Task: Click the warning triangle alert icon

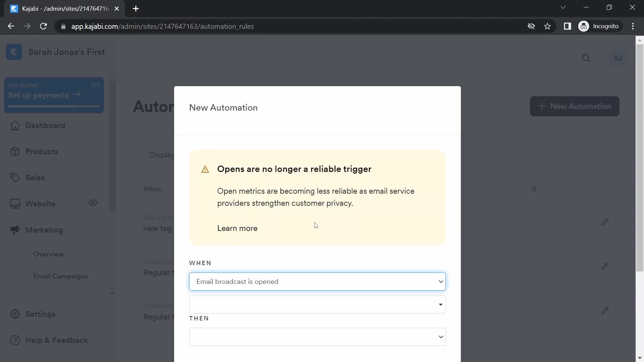Action: 205,169
